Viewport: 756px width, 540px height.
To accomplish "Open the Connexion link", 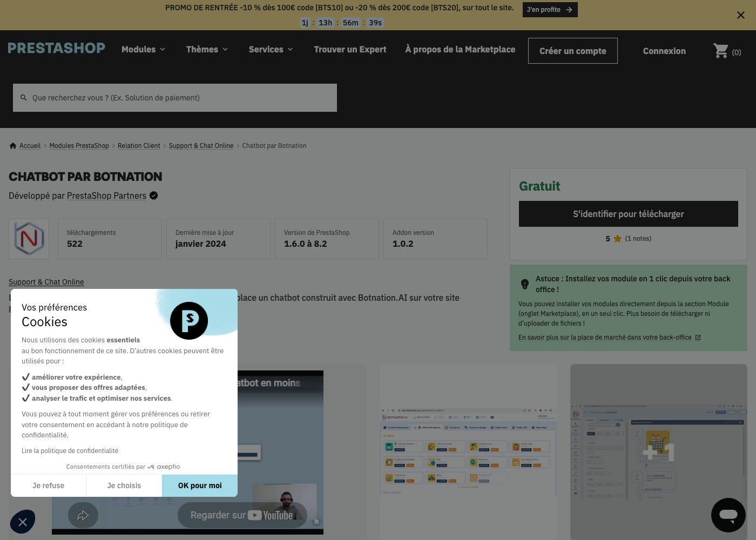I will pos(664,51).
